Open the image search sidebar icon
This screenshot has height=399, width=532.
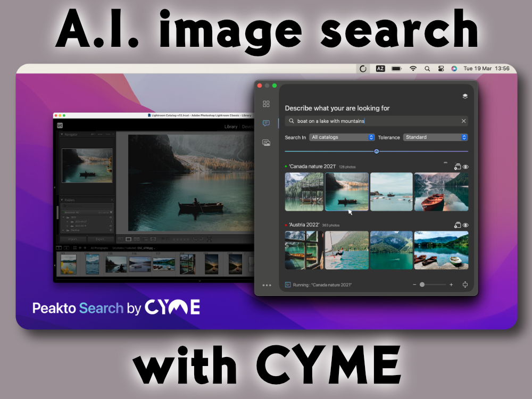pyautogui.click(x=266, y=143)
